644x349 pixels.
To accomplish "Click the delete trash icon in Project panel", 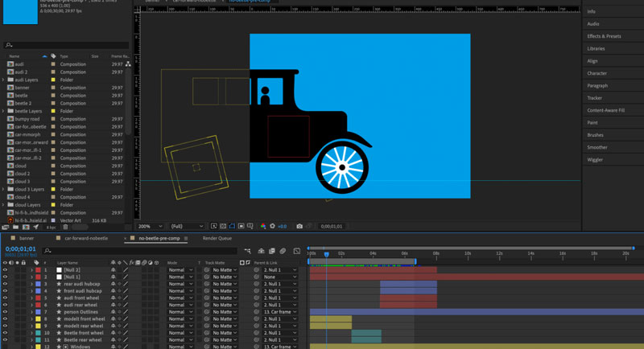I will point(65,228).
